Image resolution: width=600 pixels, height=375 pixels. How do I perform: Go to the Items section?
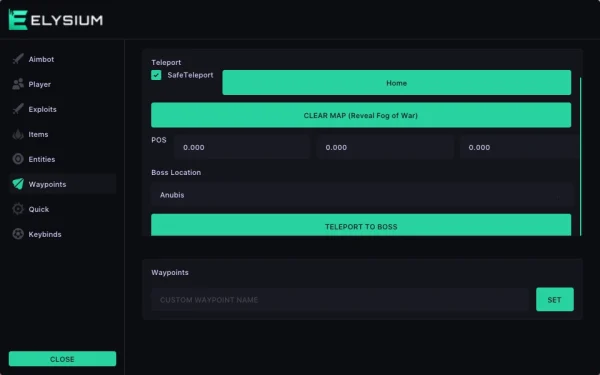point(62,134)
